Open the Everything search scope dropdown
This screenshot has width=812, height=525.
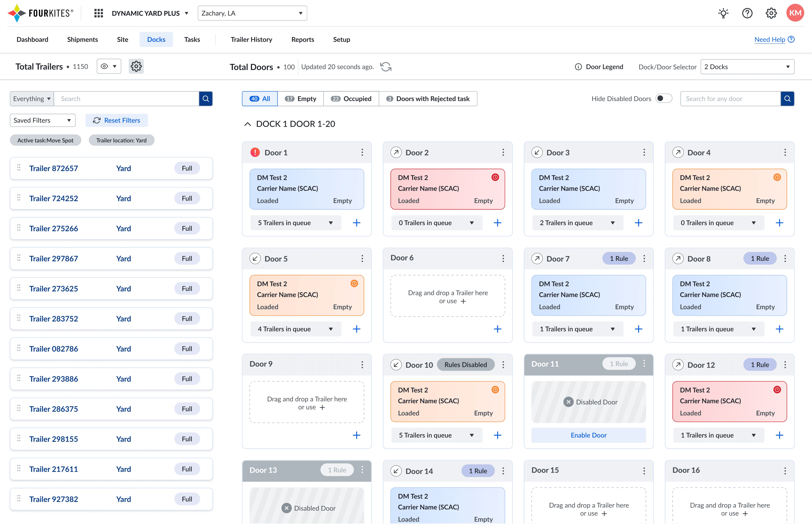(x=32, y=98)
